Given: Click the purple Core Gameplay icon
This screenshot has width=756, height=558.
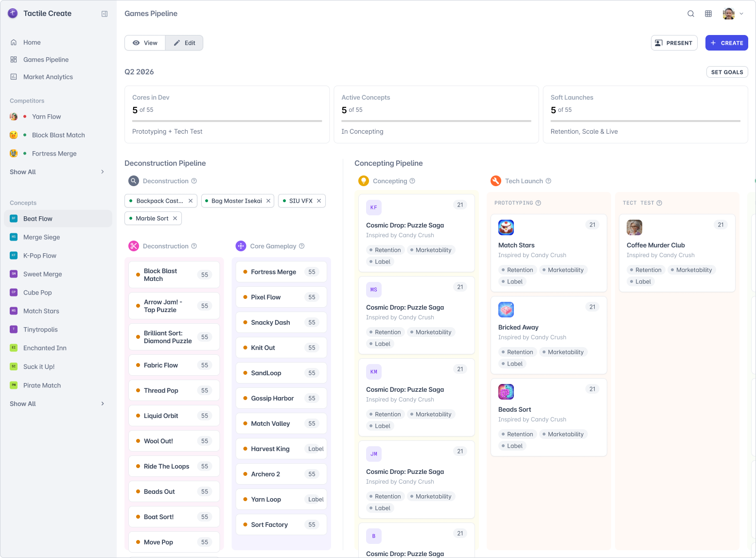Looking at the screenshot, I should [241, 246].
